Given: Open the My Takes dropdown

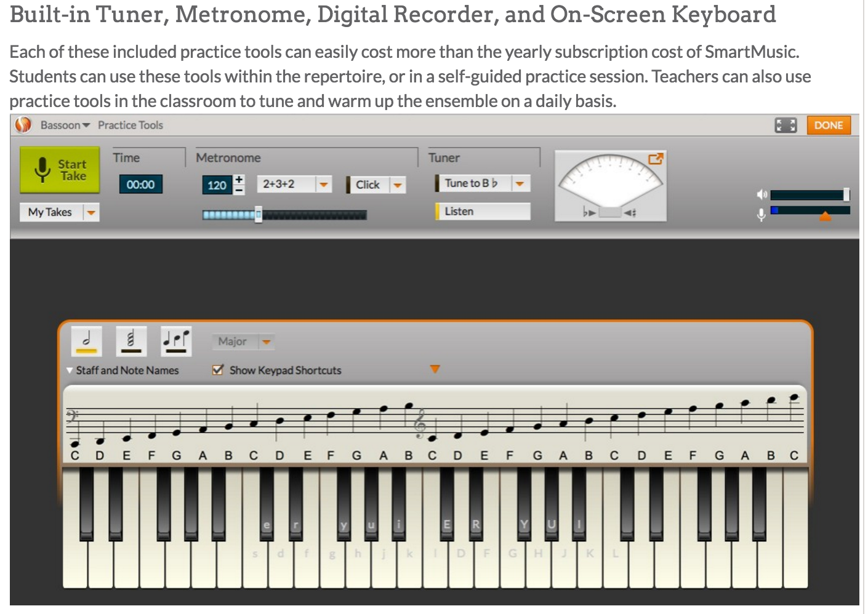Looking at the screenshot, I should pos(60,212).
